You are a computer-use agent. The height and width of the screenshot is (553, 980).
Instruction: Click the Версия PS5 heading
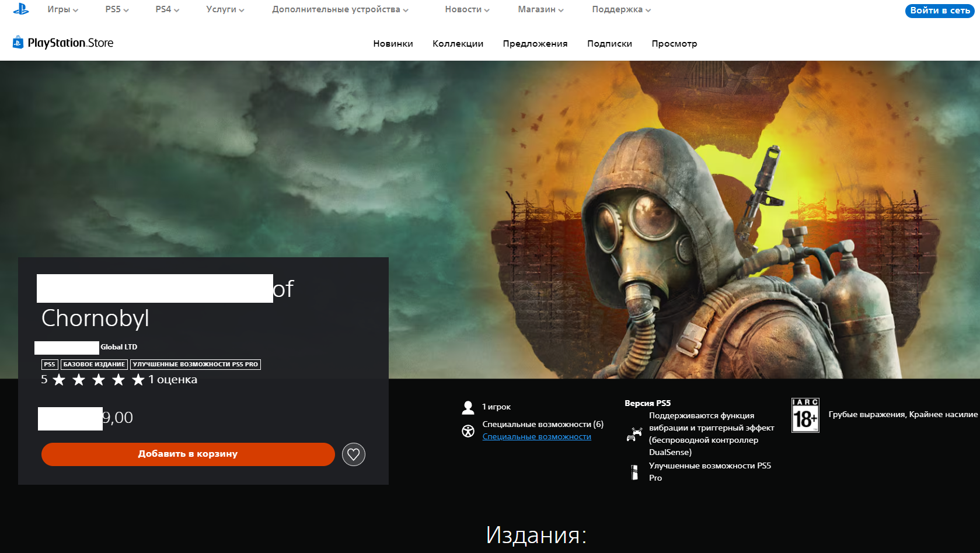648,403
